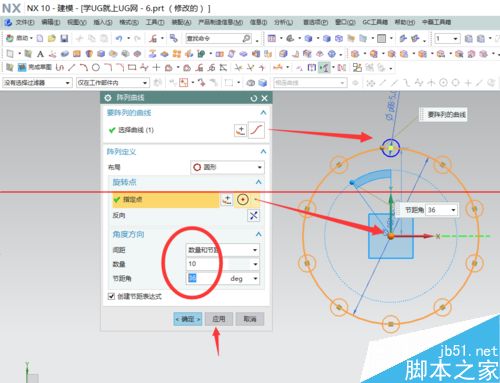Select the Circle sketch tool
Screen dimensions: 500x383
point(96,68)
